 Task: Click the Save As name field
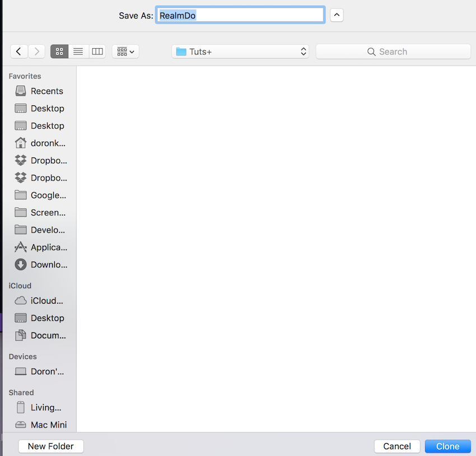coord(240,15)
